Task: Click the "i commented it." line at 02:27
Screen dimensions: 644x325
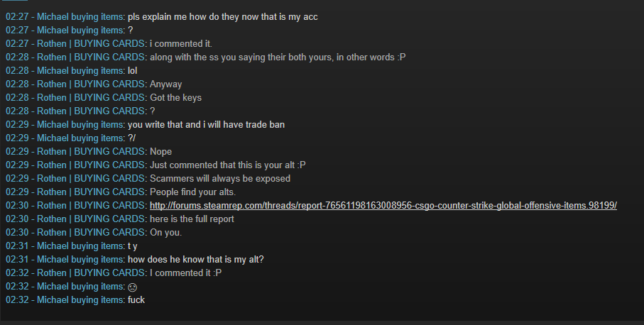Action: point(181,44)
